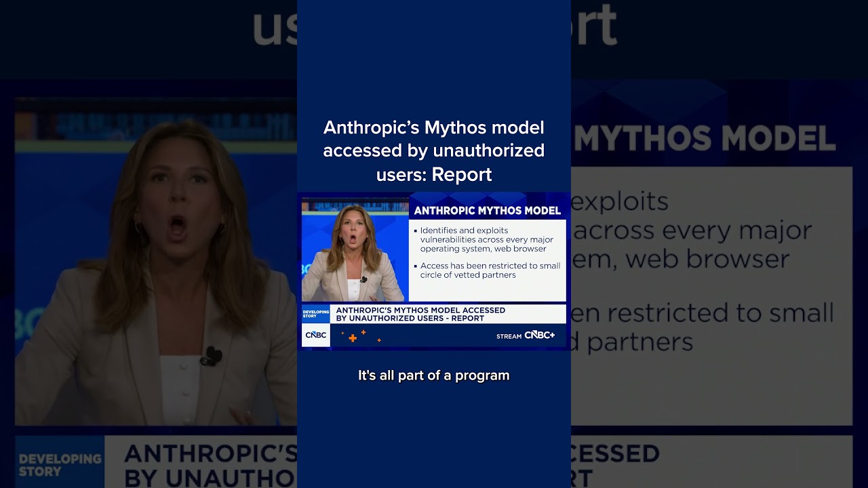Screen dimensions: 868x488
Task: Click the orange plus signs graphic beside the CNBC logo
Action: [361, 335]
